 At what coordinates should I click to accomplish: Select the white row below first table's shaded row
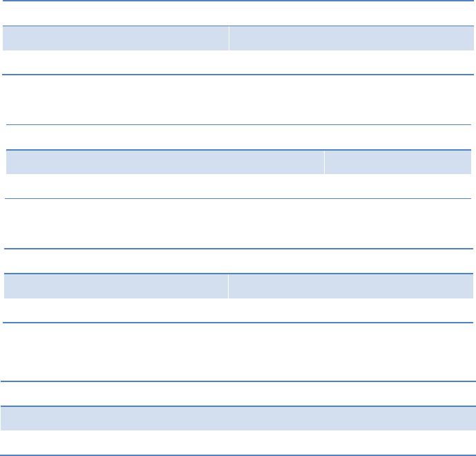[x=238, y=62]
